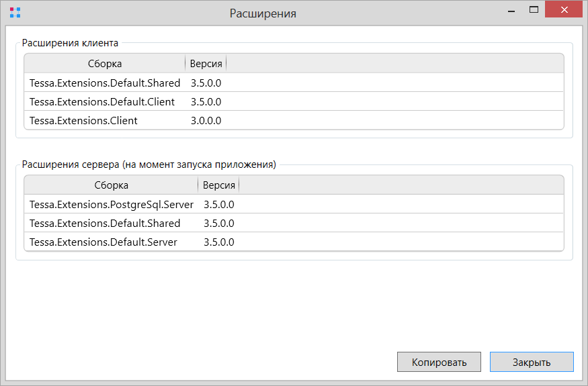Screen dimensions: 588x386
Task: Click the Расширения сервера group label
Action: (149, 164)
